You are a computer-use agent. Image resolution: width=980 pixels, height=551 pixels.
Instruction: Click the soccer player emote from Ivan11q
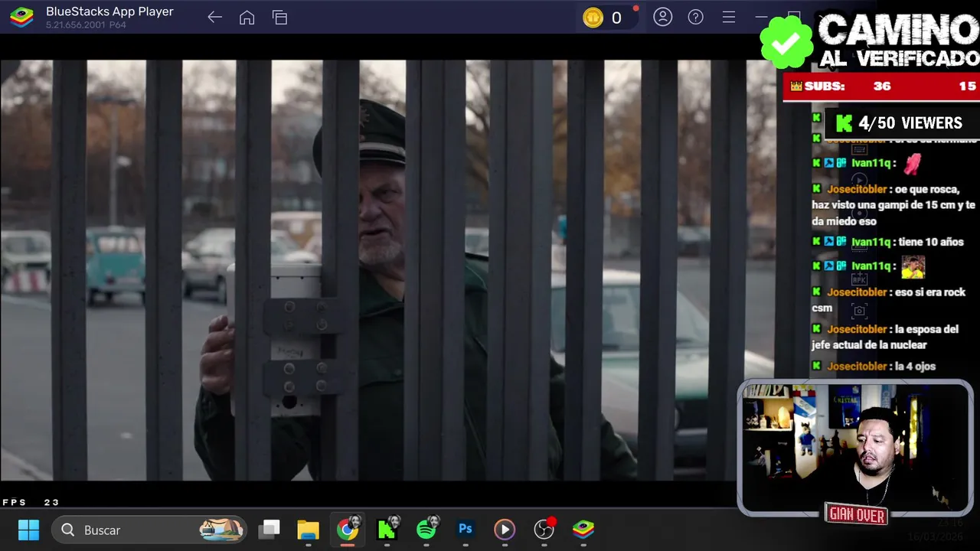tap(913, 266)
